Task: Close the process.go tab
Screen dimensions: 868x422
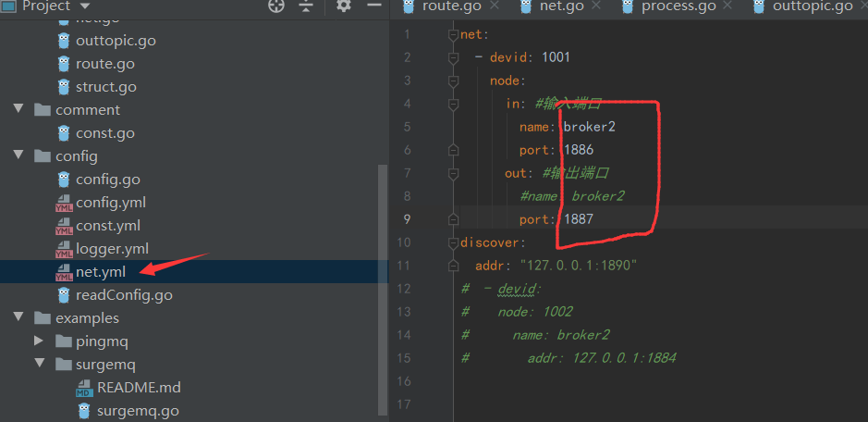Action: pyautogui.click(x=727, y=6)
